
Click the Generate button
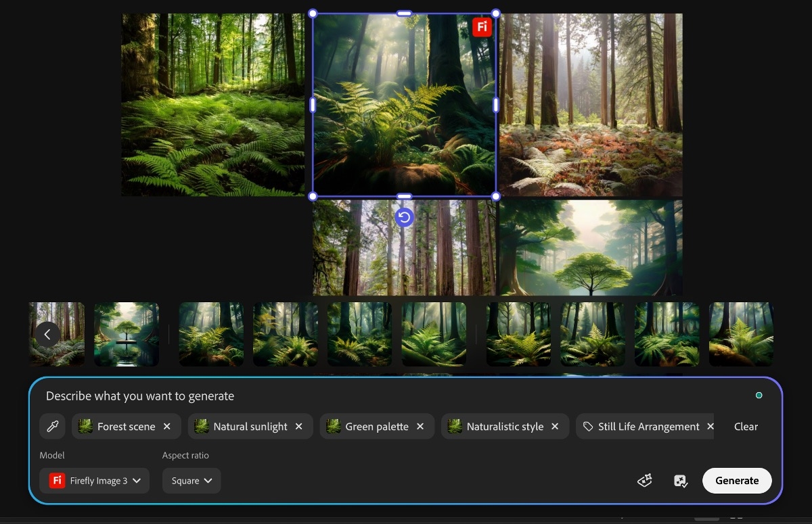[737, 481]
